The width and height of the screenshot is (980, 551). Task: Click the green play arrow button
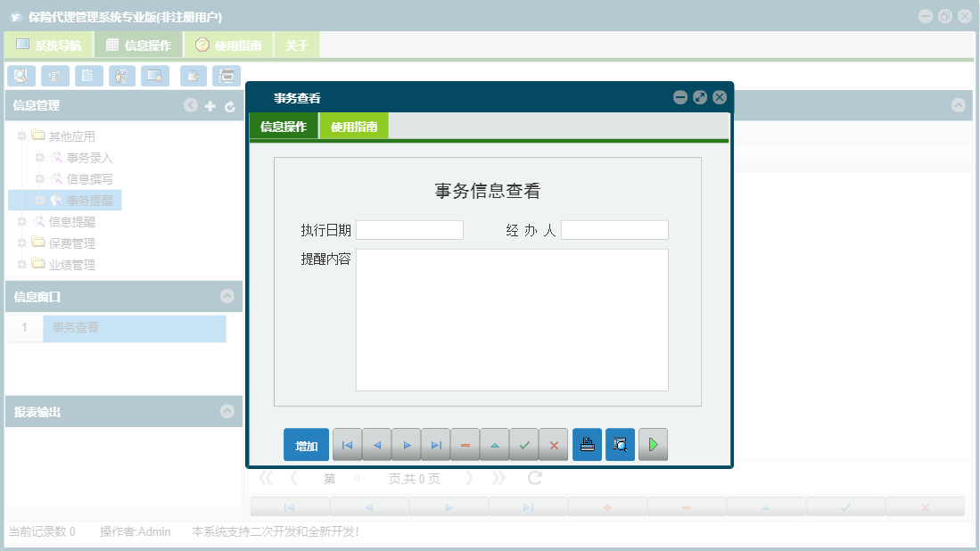coord(653,445)
